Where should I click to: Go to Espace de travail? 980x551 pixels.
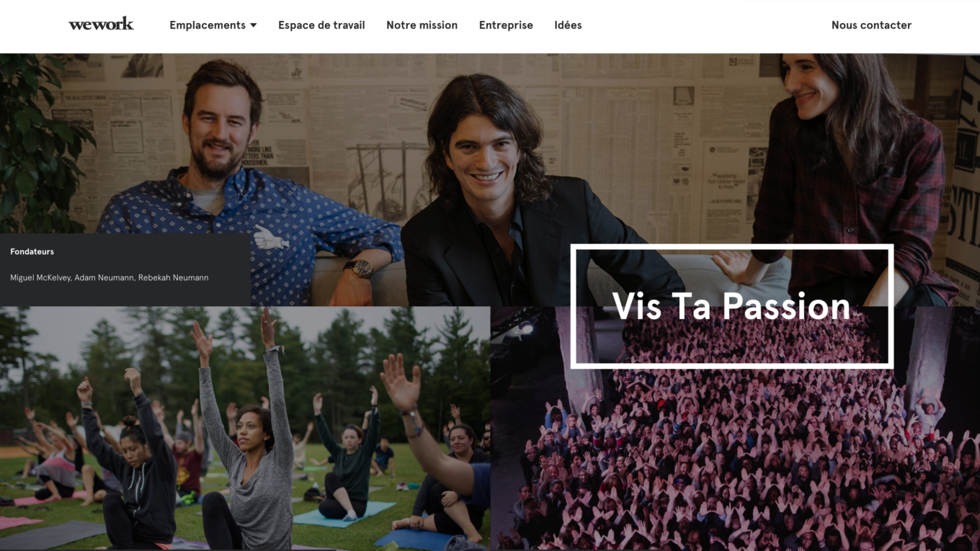click(x=321, y=25)
